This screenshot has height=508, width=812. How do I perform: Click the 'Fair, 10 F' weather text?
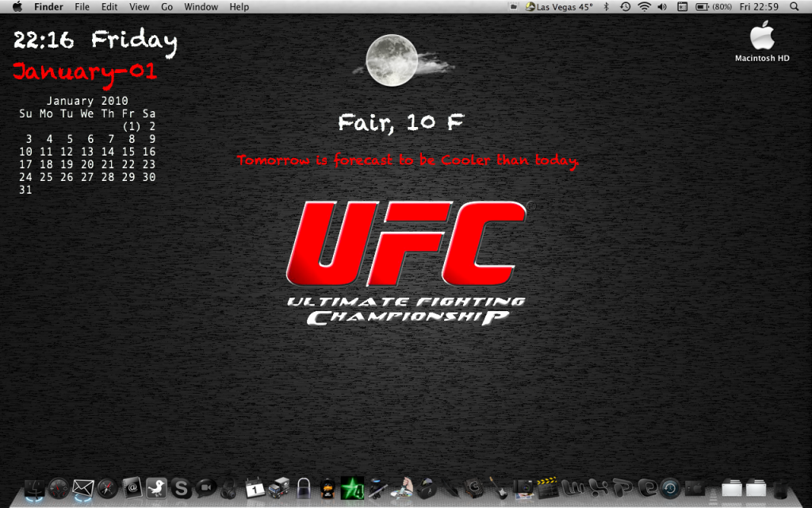[400, 123]
